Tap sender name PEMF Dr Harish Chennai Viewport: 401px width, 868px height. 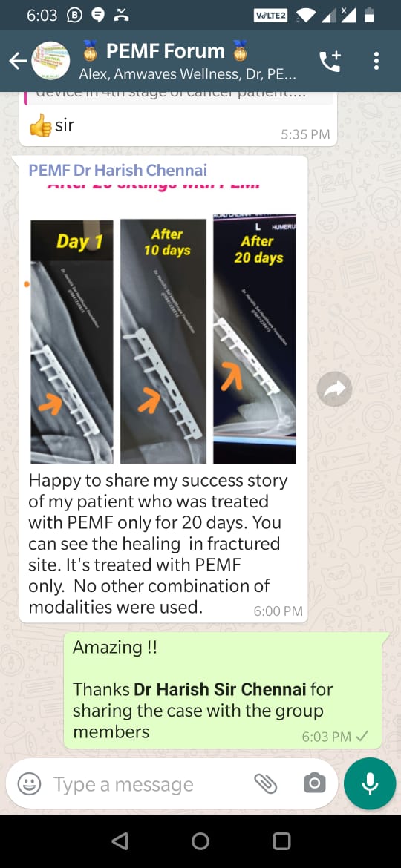click(118, 169)
